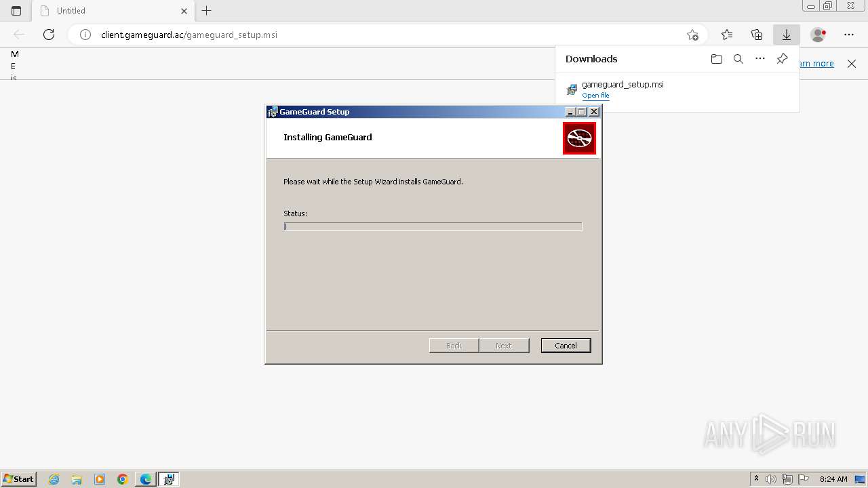Open Action Center flag icon

[804, 479]
